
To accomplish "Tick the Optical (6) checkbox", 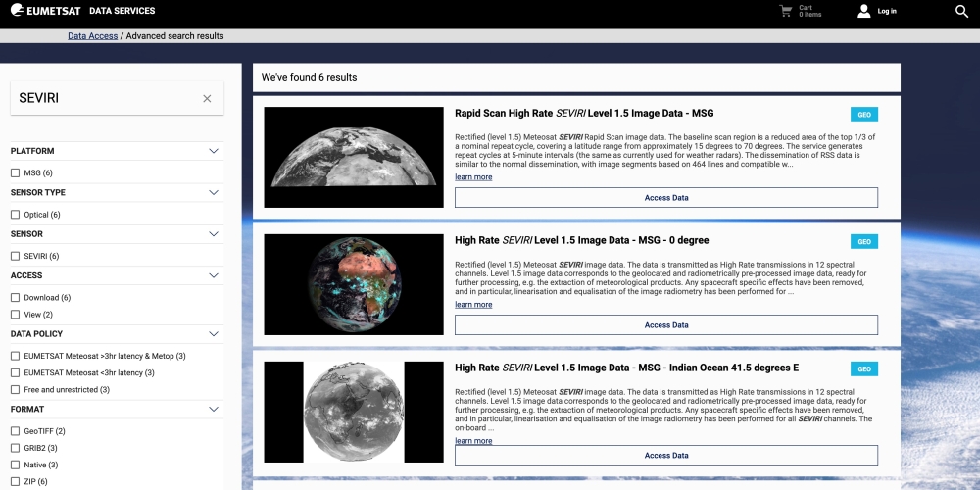I will [15, 215].
